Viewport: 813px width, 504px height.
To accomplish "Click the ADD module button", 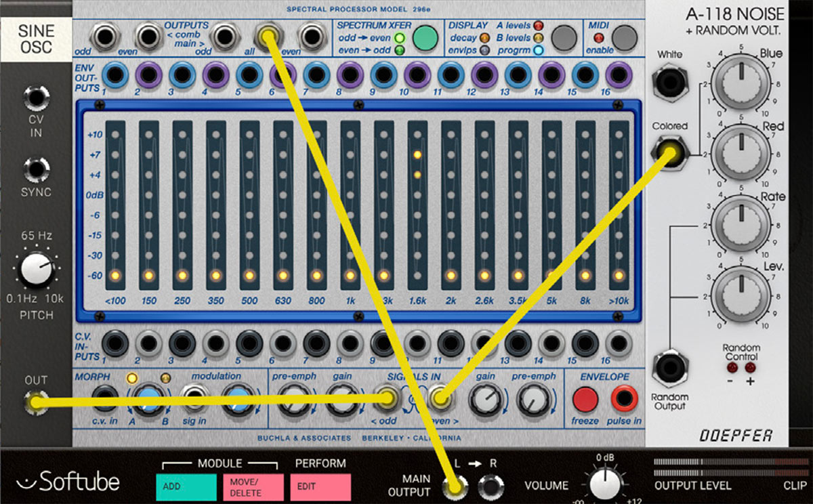I will (186, 486).
